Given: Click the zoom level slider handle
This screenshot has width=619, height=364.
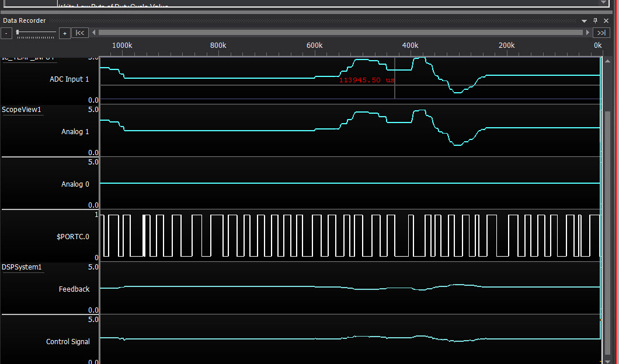Looking at the screenshot, I should pos(18,32).
